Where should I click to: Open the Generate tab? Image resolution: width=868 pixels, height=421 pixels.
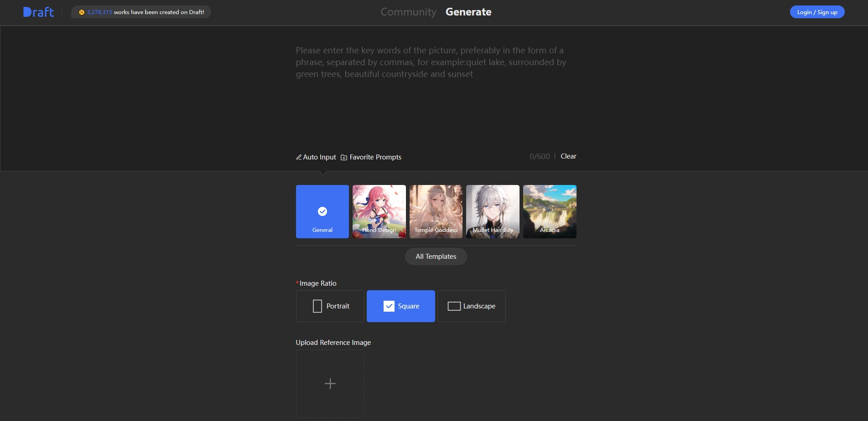click(x=468, y=12)
